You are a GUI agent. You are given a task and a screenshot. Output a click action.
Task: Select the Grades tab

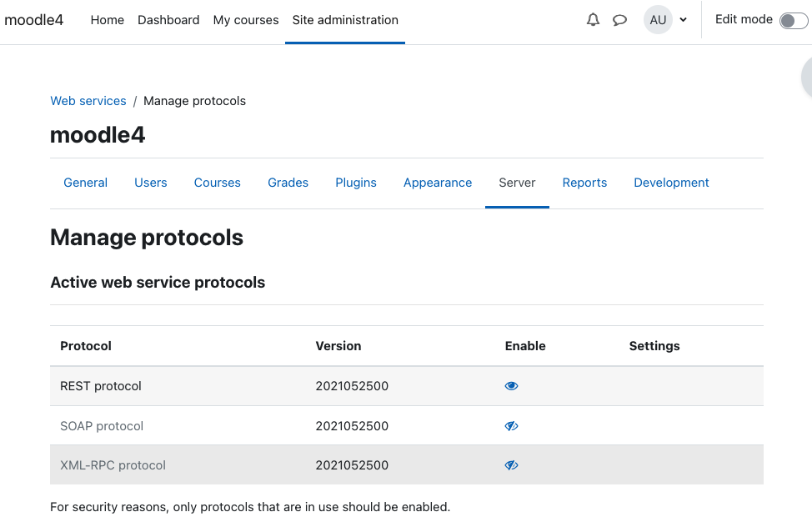pos(288,183)
